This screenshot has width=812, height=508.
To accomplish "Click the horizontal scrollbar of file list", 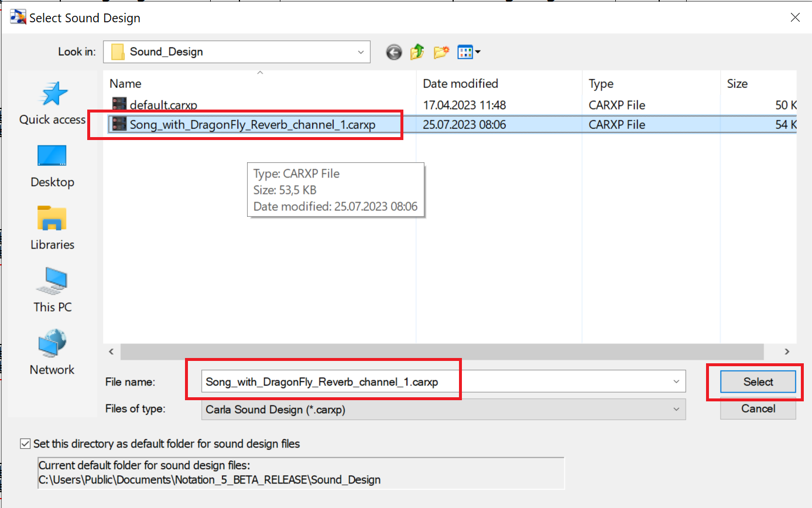I will click(442, 352).
